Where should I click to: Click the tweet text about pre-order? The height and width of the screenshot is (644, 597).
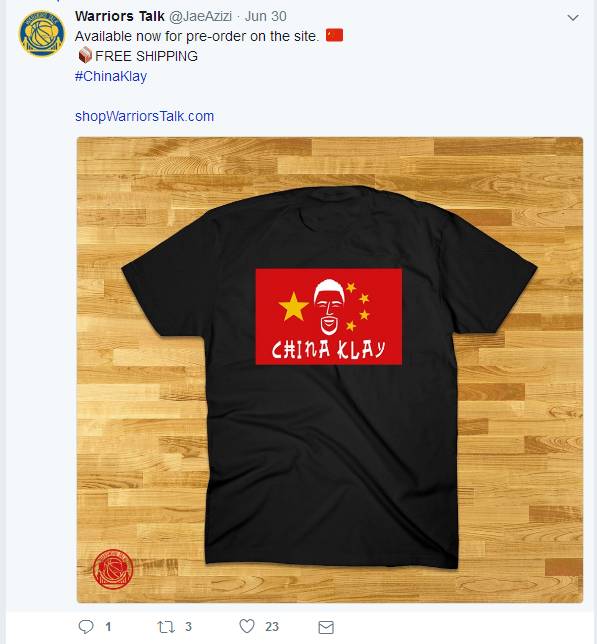[x=197, y=36]
